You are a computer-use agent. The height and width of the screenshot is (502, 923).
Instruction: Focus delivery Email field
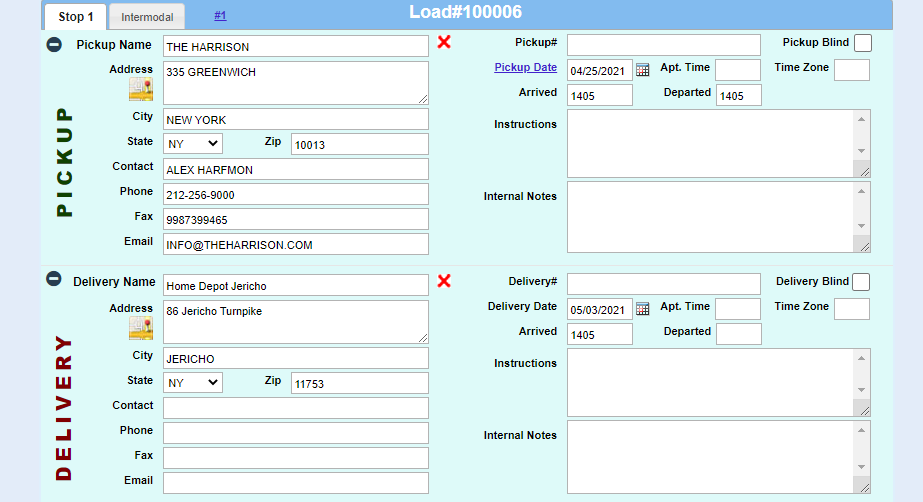tap(296, 483)
